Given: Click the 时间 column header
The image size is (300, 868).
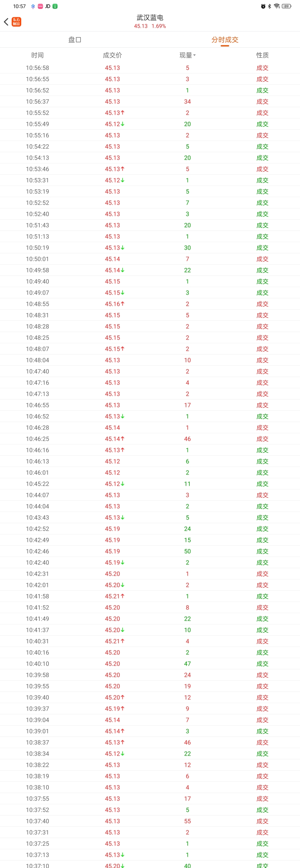Looking at the screenshot, I should (37, 55).
